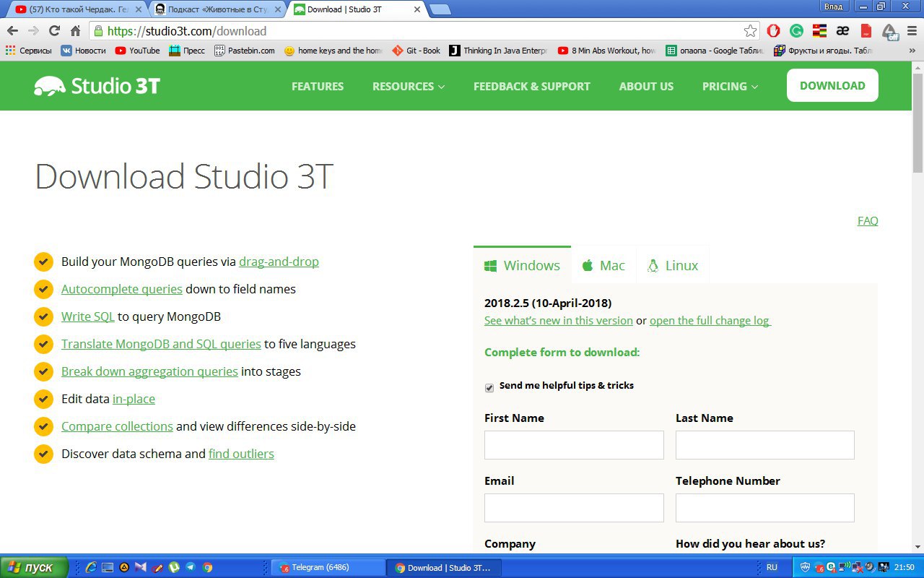Follow the Write SQL link
The width and height of the screenshot is (924, 578).
[88, 316]
